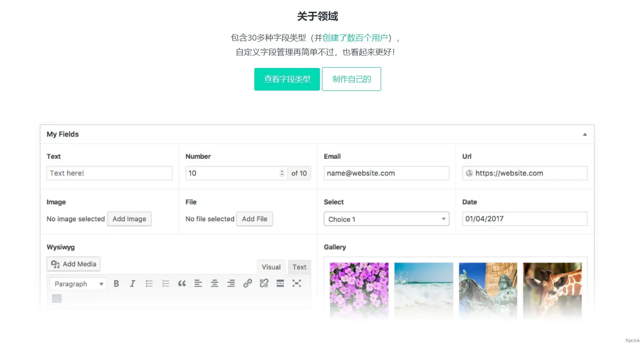The height and width of the screenshot is (347, 644).
Task: Insert a bulleted list
Action: [149, 283]
